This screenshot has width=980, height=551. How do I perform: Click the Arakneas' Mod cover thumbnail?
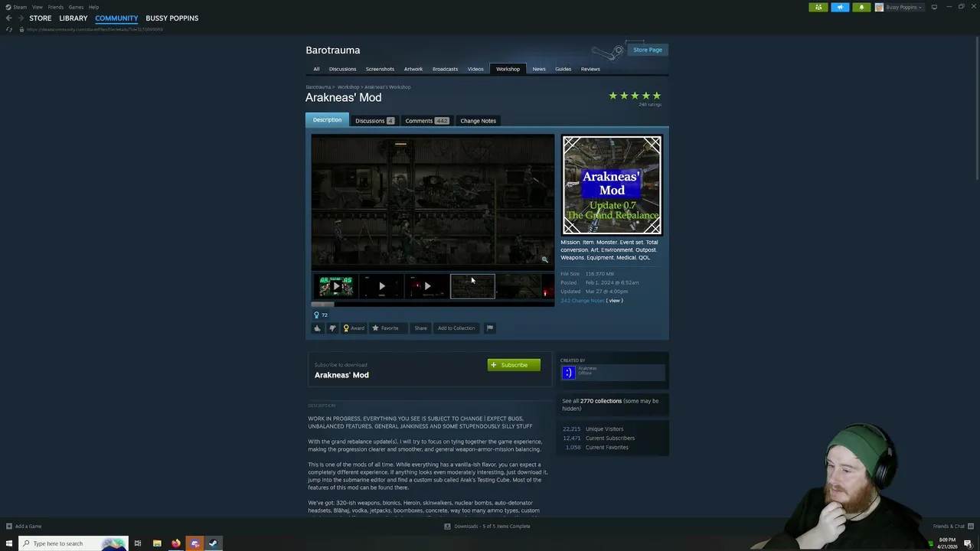[612, 185]
